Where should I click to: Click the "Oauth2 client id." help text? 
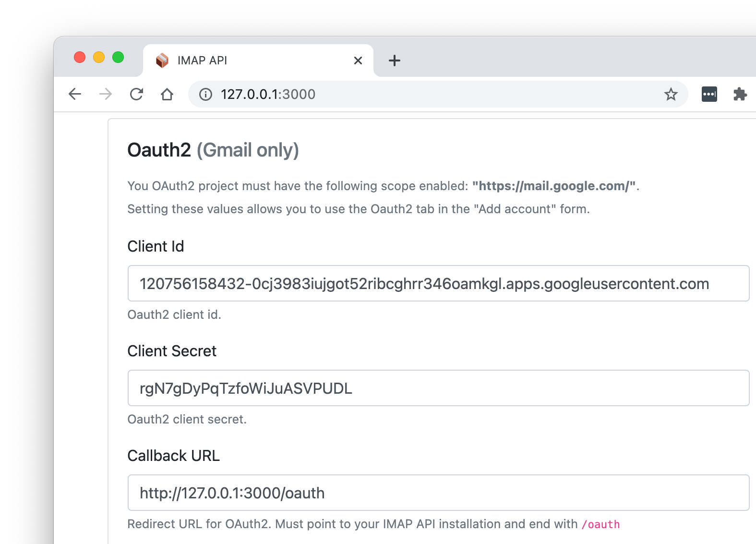pos(174,314)
